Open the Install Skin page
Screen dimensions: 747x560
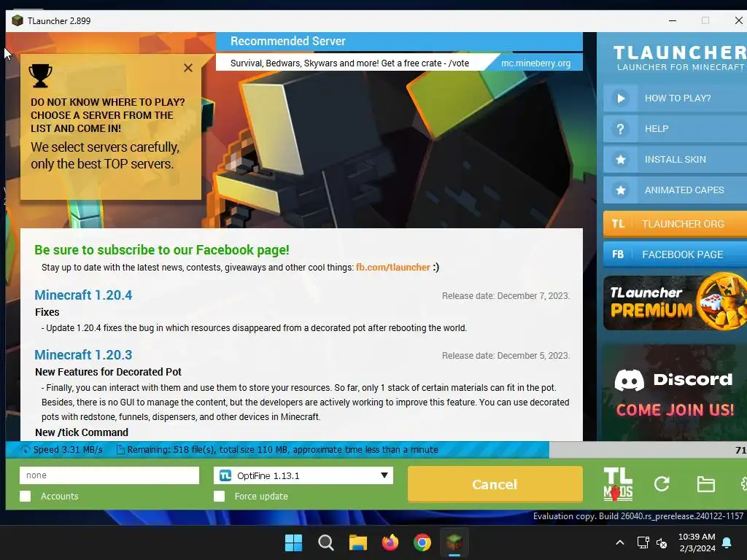click(675, 160)
